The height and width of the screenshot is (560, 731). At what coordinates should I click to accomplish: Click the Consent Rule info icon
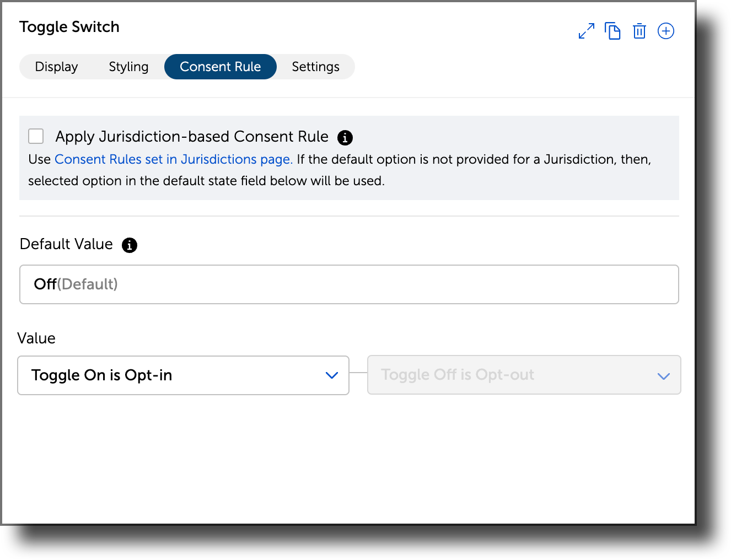coord(345,138)
